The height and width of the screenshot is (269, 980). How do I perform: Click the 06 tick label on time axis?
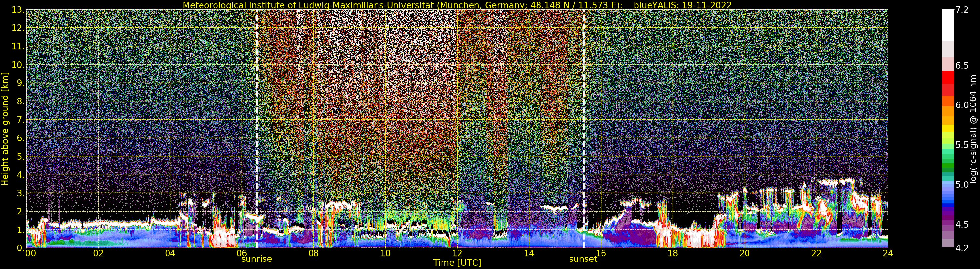pyautogui.click(x=242, y=253)
